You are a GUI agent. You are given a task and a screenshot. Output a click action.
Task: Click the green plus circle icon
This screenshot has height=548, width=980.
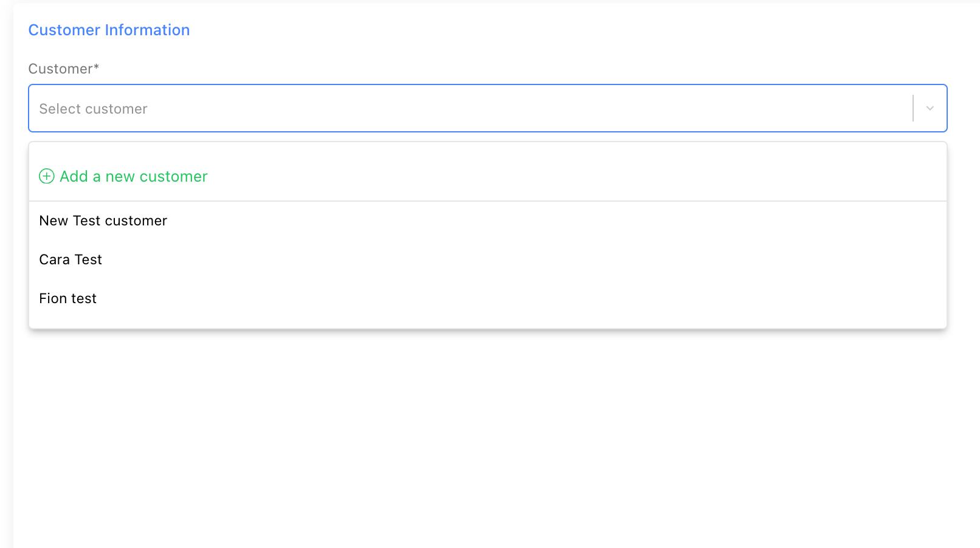coord(47,176)
